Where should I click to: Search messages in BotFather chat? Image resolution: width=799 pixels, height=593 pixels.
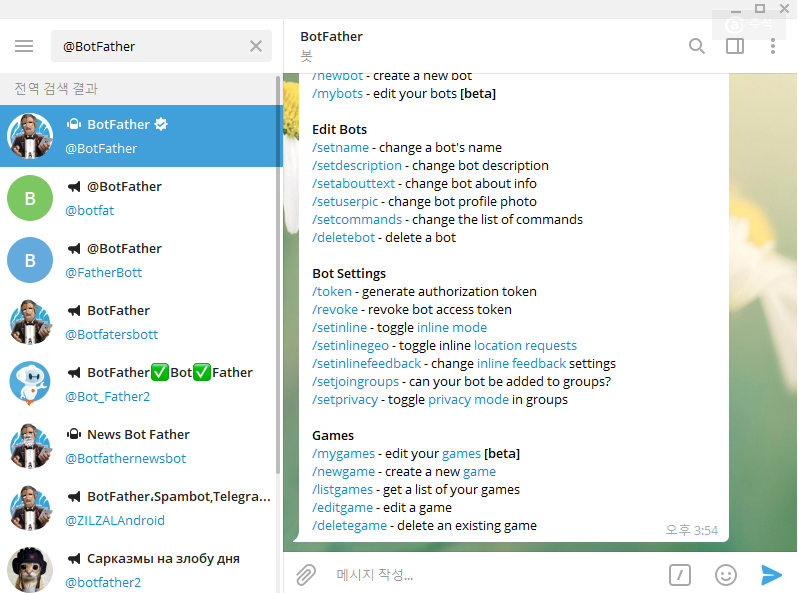(x=697, y=46)
